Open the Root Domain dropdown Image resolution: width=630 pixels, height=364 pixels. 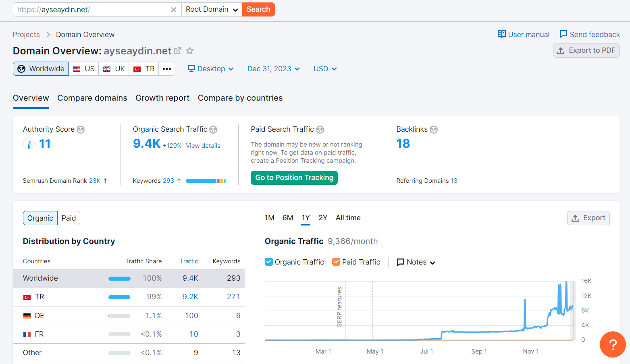[212, 9]
